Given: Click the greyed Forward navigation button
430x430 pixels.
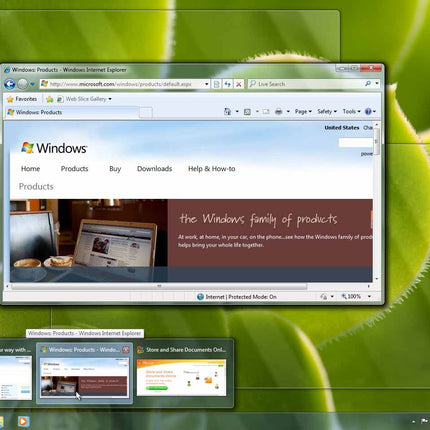Looking at the screenshot, I should [23, 84].
